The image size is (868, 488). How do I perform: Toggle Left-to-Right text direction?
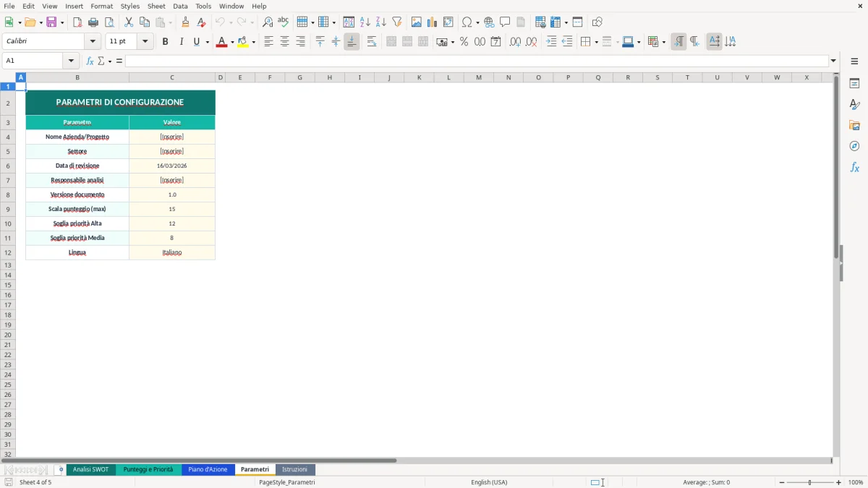tap(678, 42)
